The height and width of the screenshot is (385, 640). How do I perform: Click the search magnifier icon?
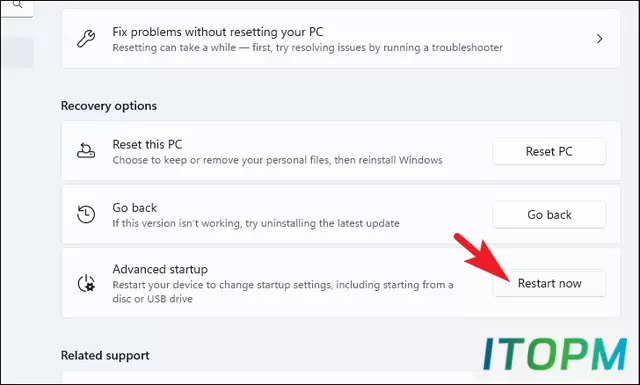tap(18, 4)
